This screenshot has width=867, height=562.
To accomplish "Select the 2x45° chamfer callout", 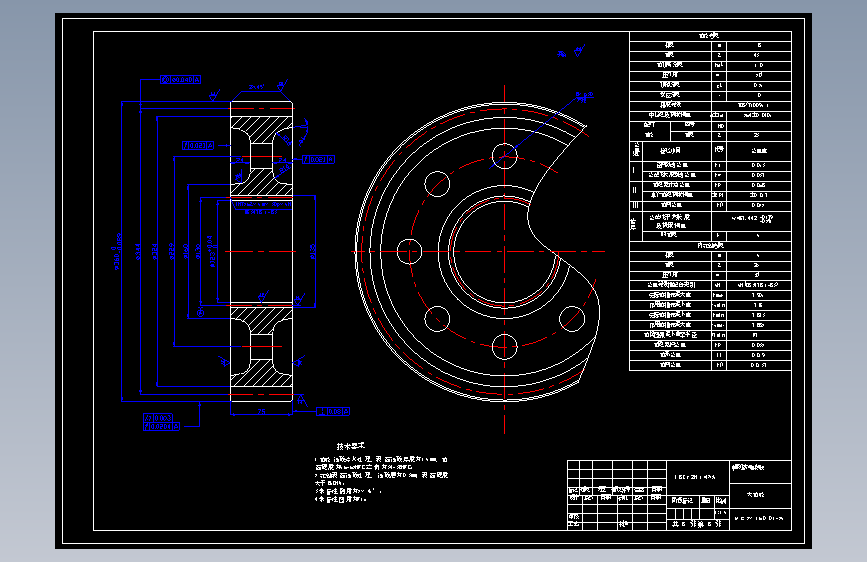I will coord(256,87).
